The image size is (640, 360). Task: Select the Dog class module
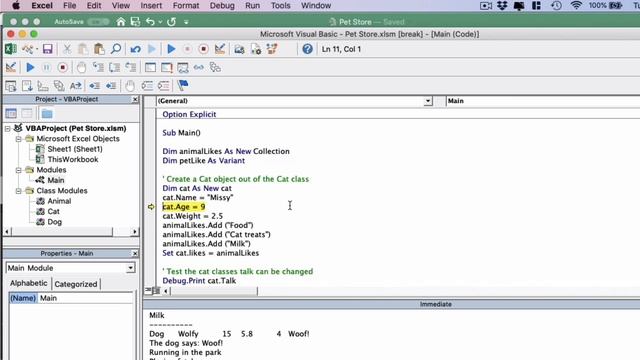coord(55,222)
